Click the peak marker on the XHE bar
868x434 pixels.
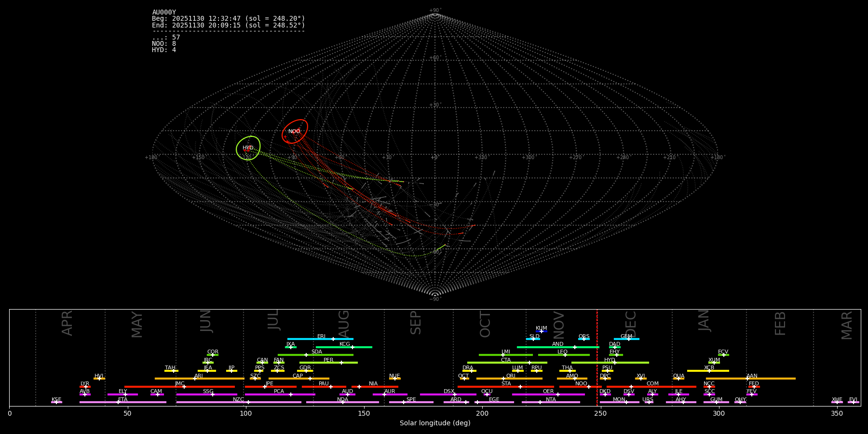(x=837, y=402)
